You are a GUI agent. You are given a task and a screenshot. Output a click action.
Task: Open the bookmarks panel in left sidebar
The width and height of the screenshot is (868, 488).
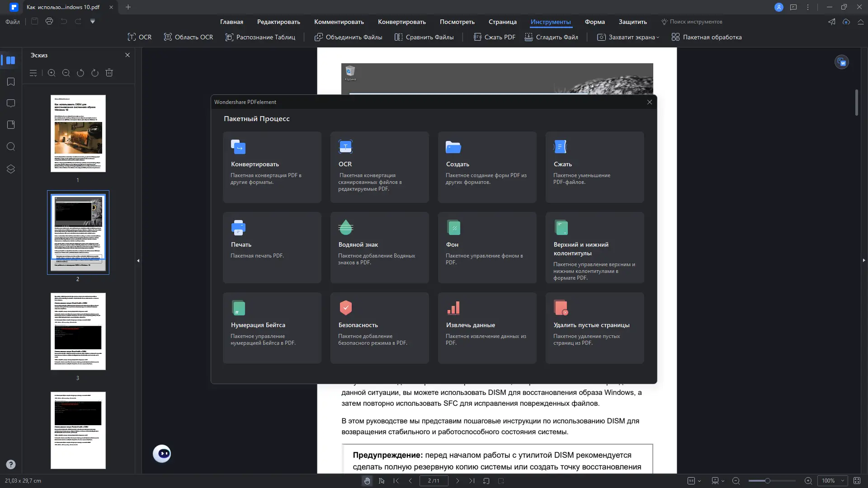tap(11, 82)
